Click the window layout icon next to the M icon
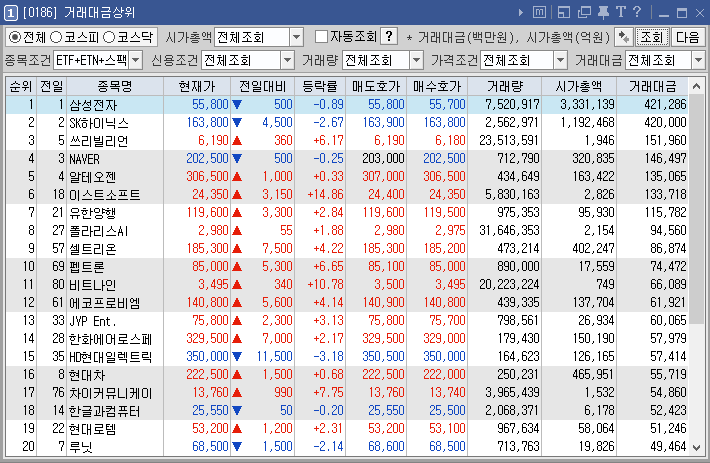This screenshot has width=710, height=463. pos(564,12)
